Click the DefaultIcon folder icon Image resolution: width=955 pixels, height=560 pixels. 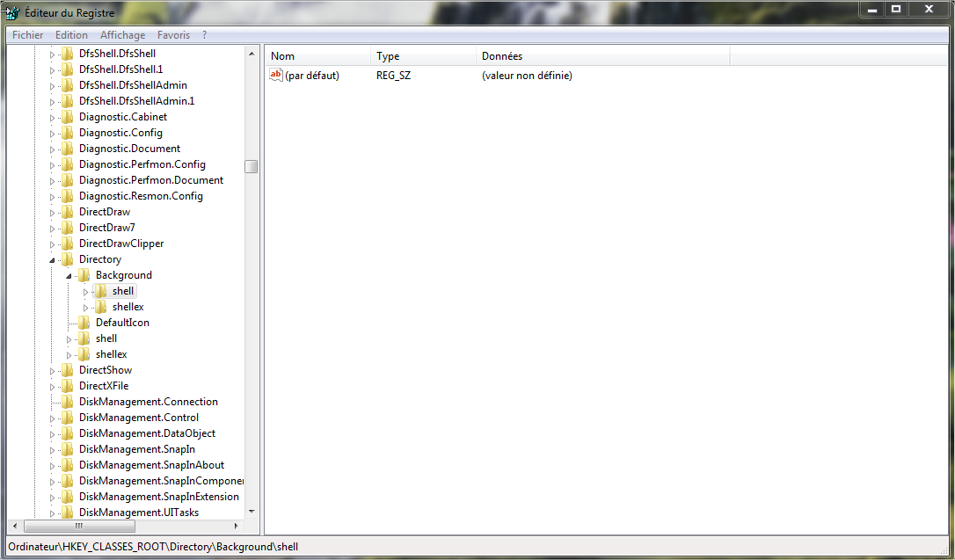[84, 323]
